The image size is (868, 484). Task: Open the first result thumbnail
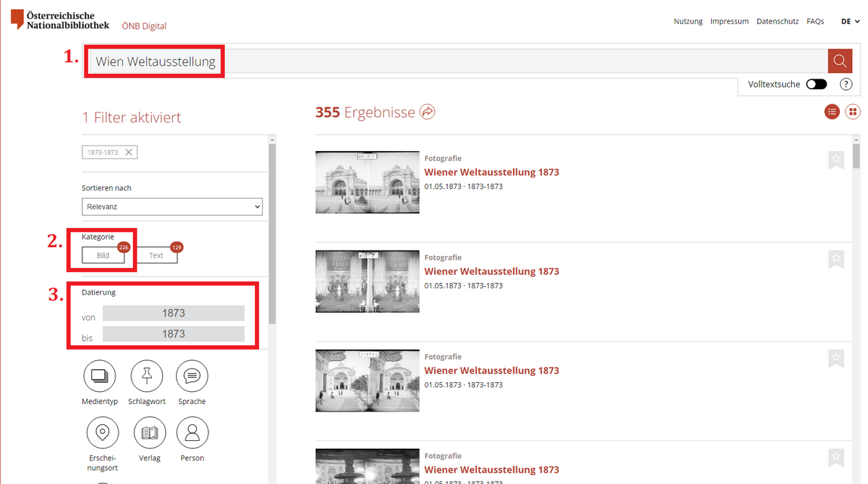[368, 182]
